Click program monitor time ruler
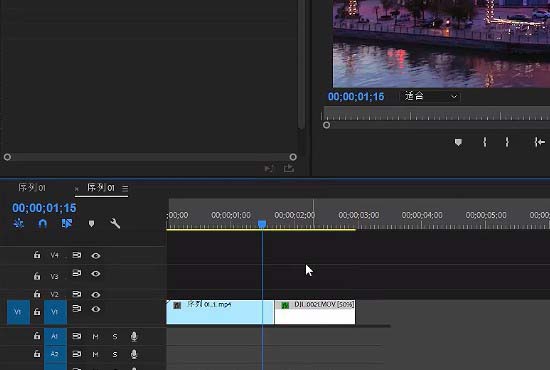 [436, 114]
